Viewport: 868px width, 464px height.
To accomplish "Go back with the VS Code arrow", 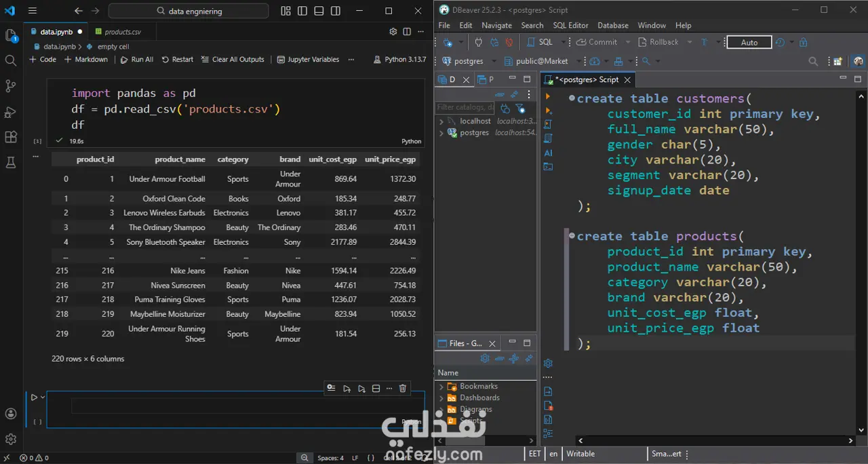I will 79,11.
